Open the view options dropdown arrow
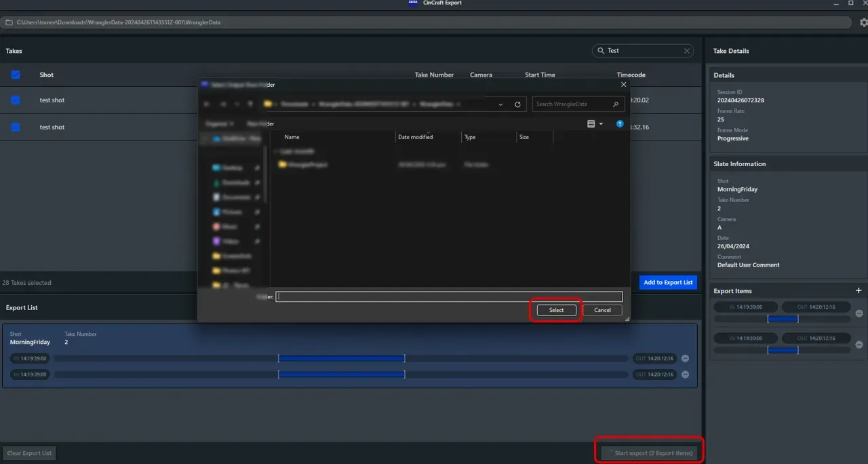 tap(601, 124)
